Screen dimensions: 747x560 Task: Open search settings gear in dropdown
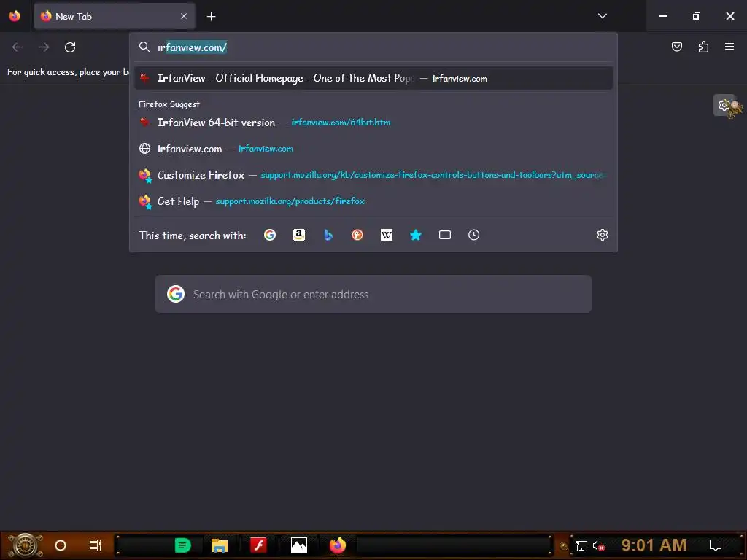point(602,235)
